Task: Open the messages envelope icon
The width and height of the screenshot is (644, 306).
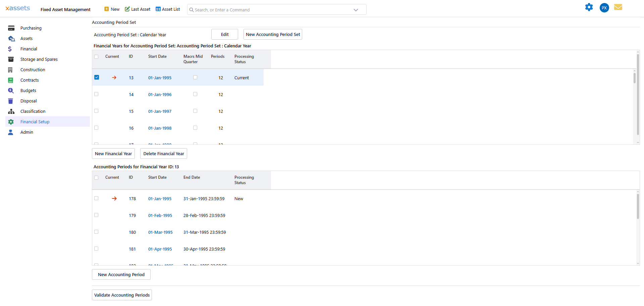Action: click(x=618, y=7)
